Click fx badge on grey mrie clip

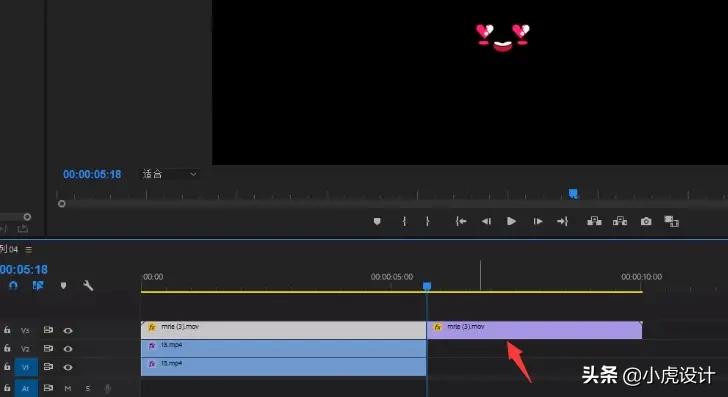pos(152,327)
